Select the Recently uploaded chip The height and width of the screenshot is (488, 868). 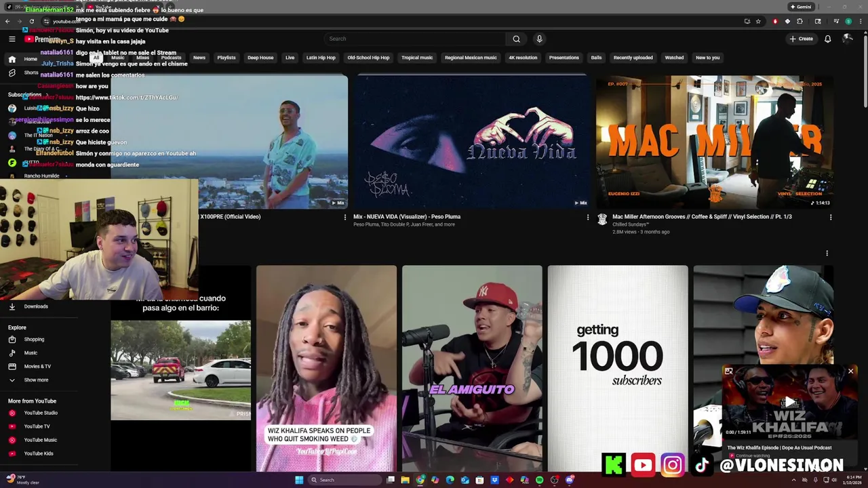[x=633, y=58]
